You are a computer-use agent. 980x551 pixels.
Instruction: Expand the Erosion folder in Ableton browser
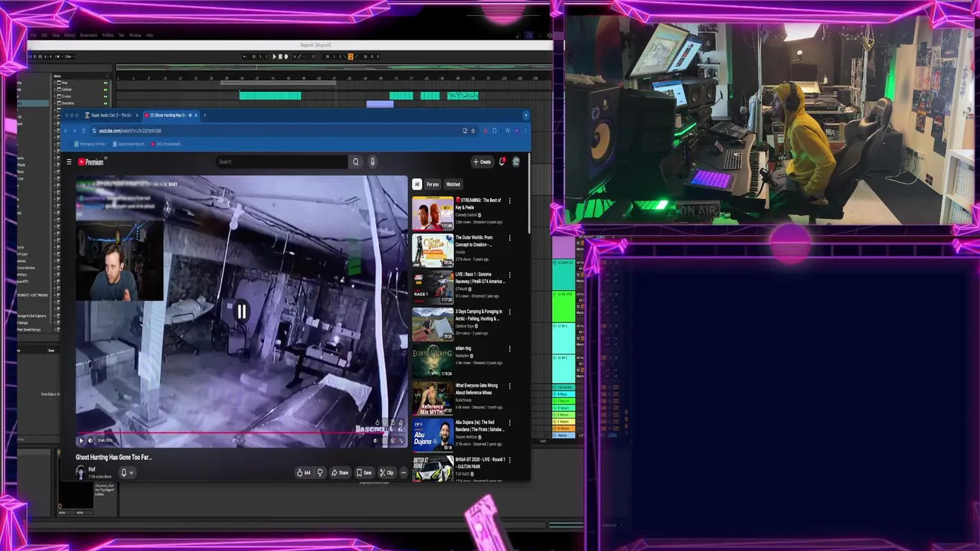click(x=55, y=96)
